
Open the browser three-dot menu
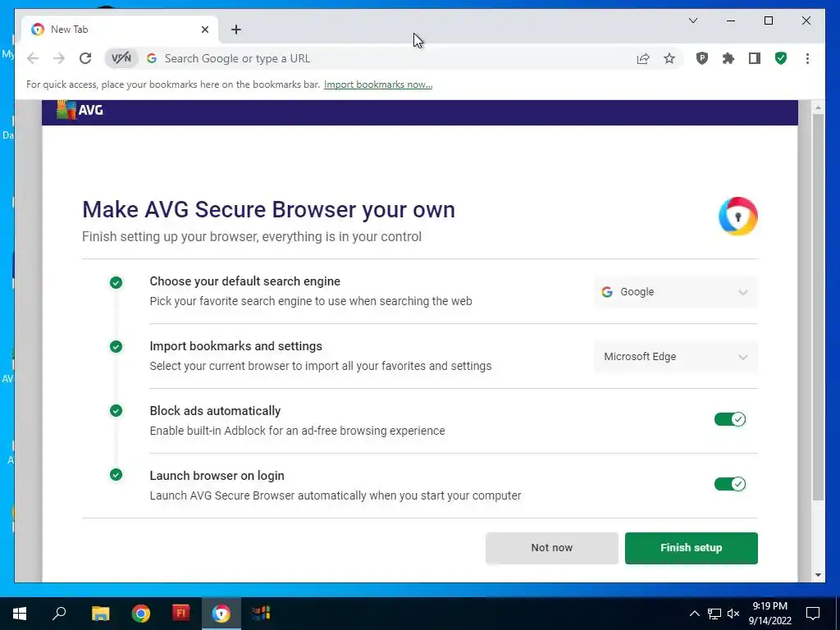pyautogui.click(x=807, y=58)
